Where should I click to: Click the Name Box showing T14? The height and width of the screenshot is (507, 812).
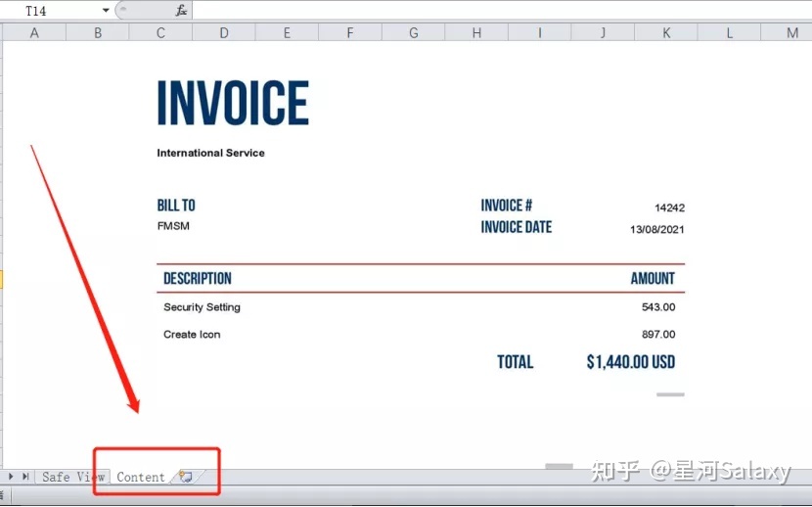pos(54,11)
